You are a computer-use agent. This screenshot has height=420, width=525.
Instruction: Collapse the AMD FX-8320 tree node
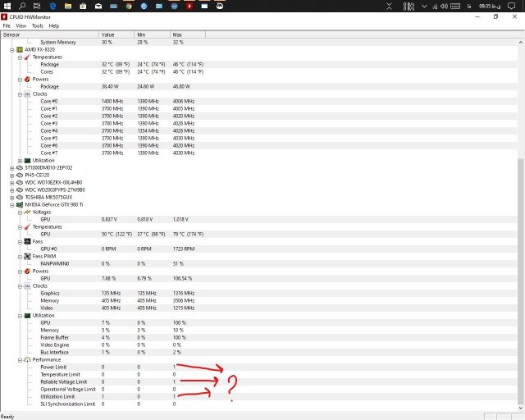tap(11, 49)
